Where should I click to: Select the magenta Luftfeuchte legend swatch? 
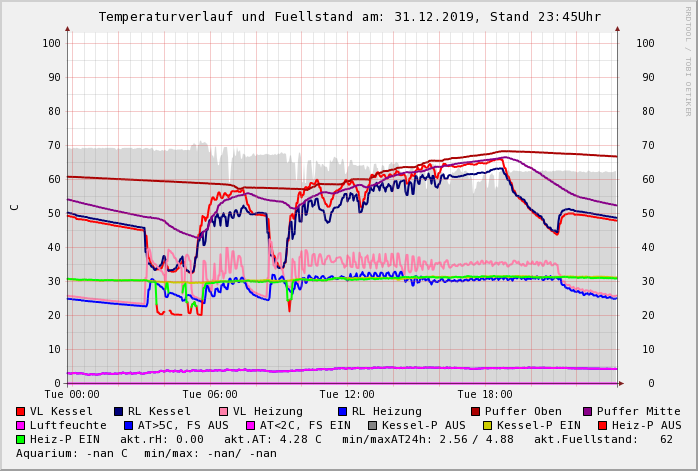pos(21,425)
